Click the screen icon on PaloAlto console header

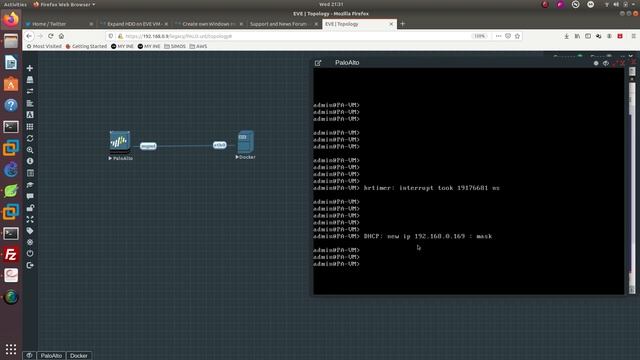click(x=606, y=63)
